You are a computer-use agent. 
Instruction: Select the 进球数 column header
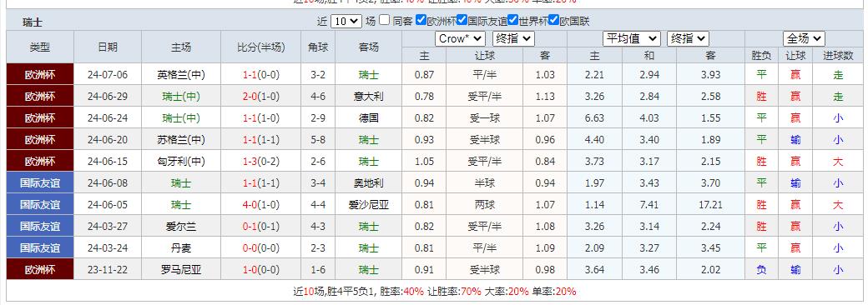click(838, 55)
